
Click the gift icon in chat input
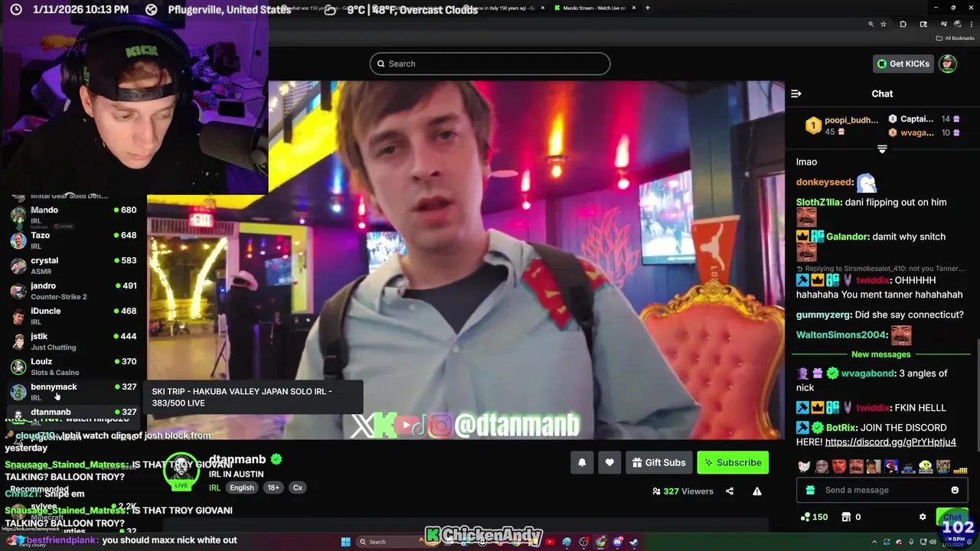[x=810, y=490]
